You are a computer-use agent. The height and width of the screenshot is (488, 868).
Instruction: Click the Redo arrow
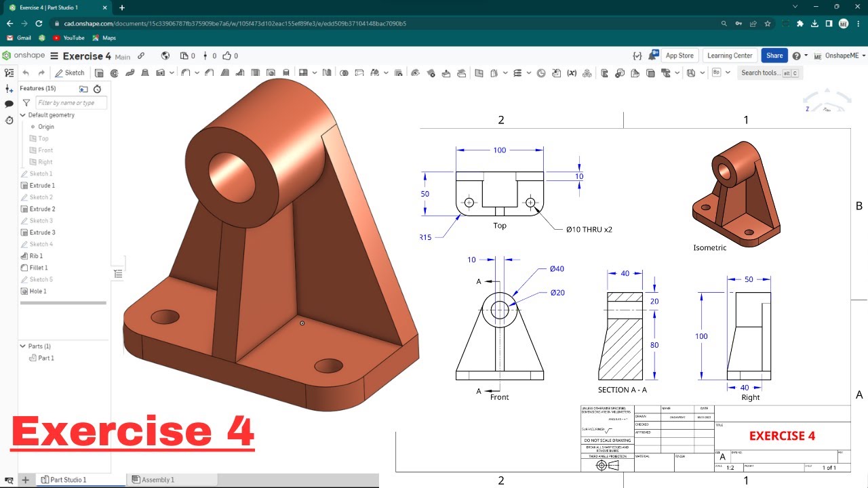pyautogui.click(x=41, y=73)
